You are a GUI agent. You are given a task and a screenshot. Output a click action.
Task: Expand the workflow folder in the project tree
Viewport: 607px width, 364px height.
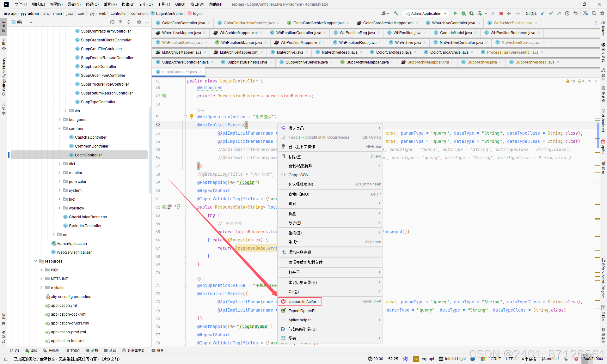pos(59,208)
